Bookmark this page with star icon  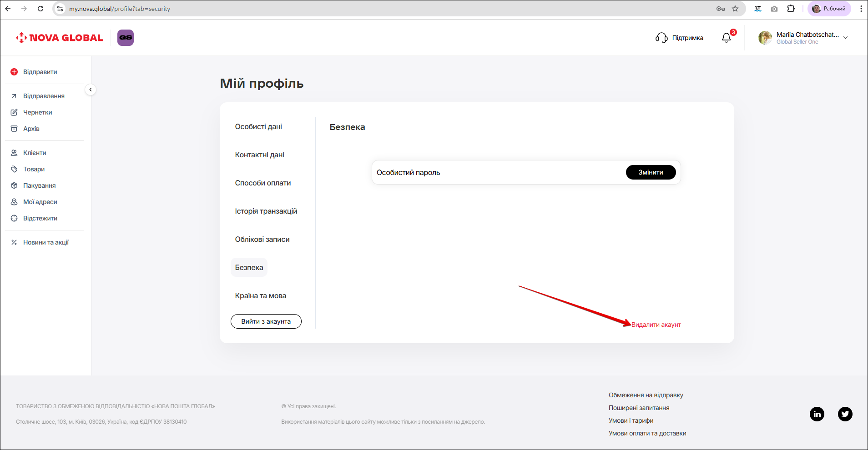[x=735, y=9]
